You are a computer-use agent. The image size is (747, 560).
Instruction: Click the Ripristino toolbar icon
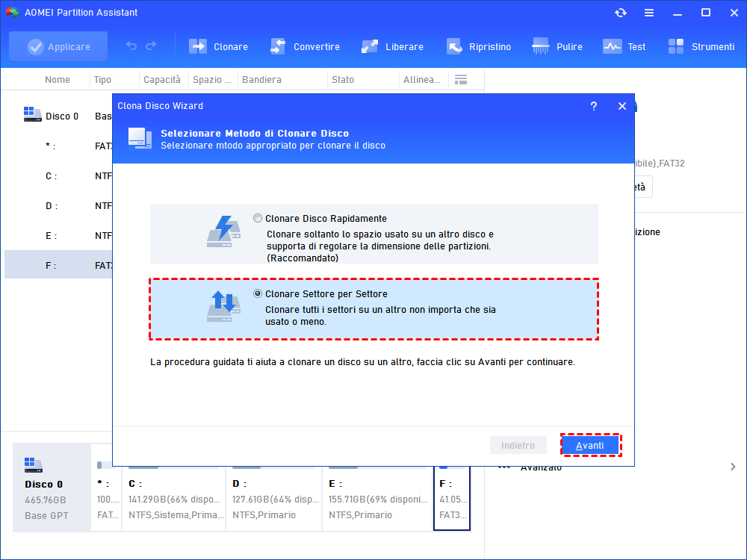coord(454,46)
